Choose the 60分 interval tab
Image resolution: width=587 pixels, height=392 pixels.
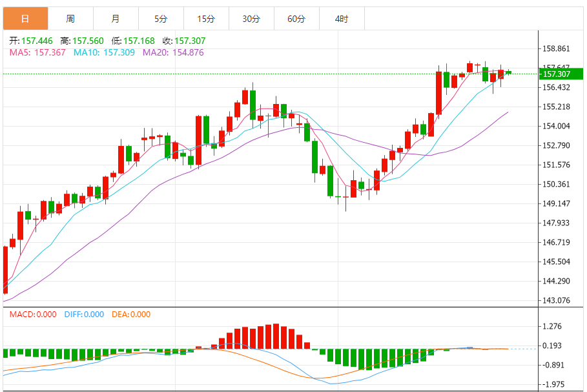[296, 19]
